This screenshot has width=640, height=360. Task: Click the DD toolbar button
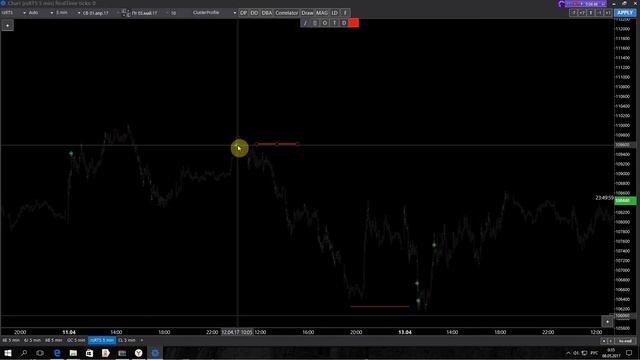click(x=254, y=13)
